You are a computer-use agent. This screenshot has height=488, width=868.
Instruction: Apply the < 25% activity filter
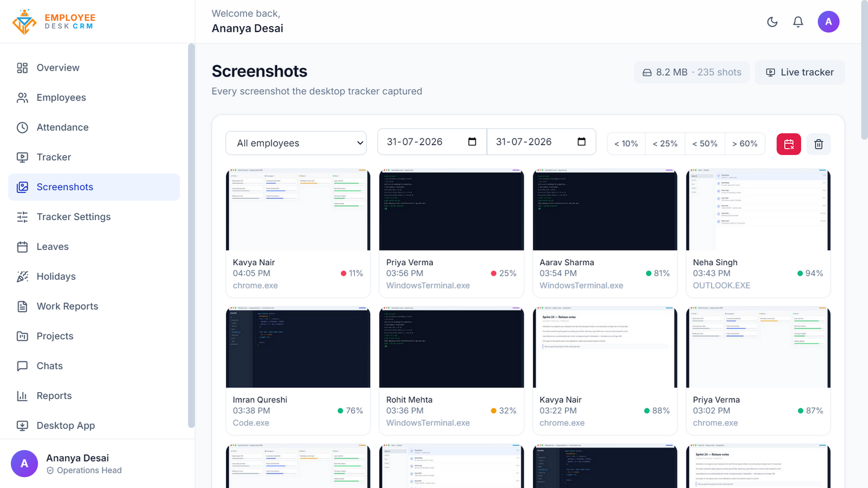[x=665, y=143]
